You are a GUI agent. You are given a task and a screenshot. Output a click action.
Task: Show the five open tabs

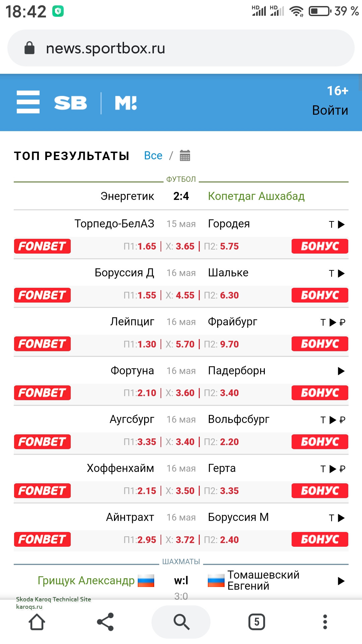tap(257, 622)
